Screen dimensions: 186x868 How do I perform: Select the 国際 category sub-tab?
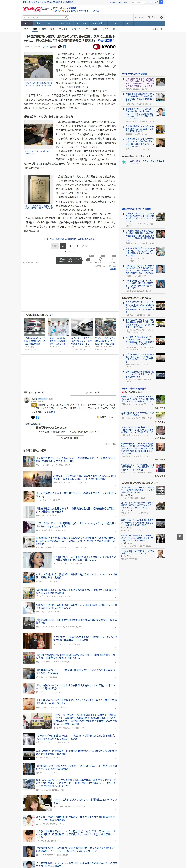tap(44, 29)
